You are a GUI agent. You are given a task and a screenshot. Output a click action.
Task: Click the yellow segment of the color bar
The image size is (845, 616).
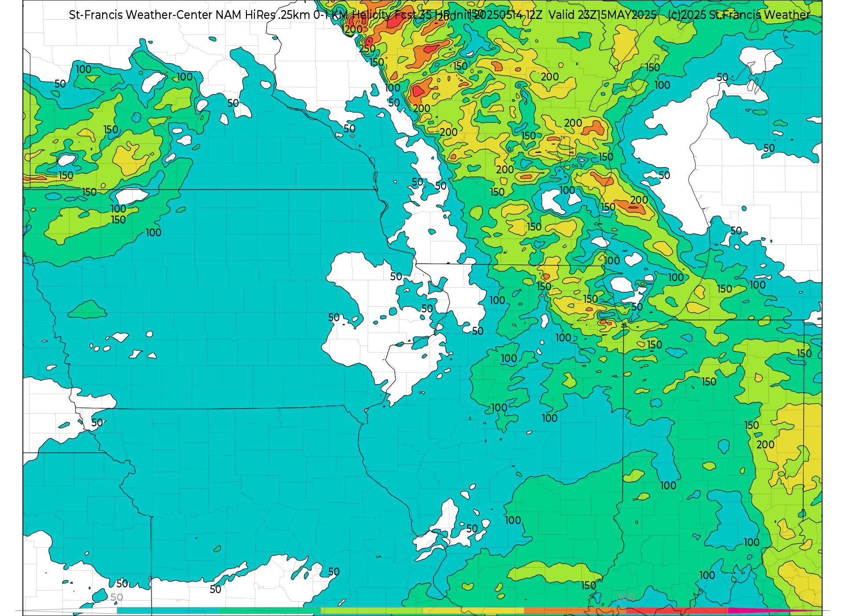[473, 611]
